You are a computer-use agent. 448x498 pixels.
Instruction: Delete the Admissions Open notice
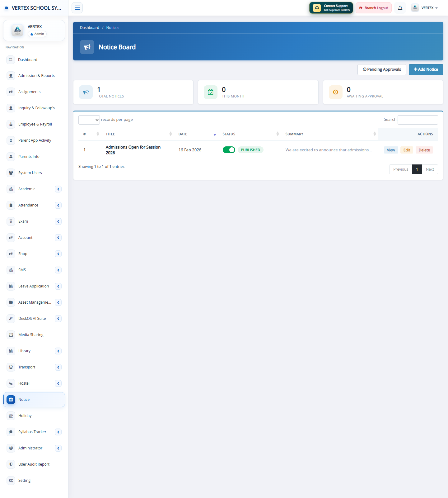[x=424, y=150]
